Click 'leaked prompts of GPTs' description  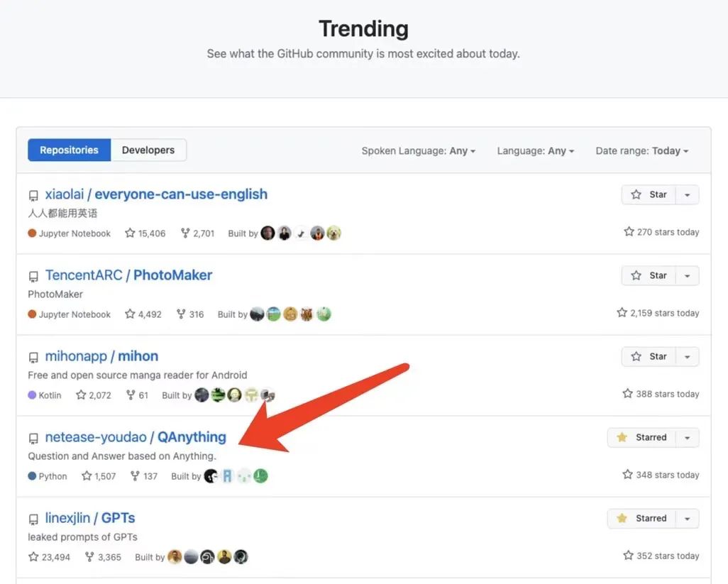pyautogui.click(x=82, y=536)
